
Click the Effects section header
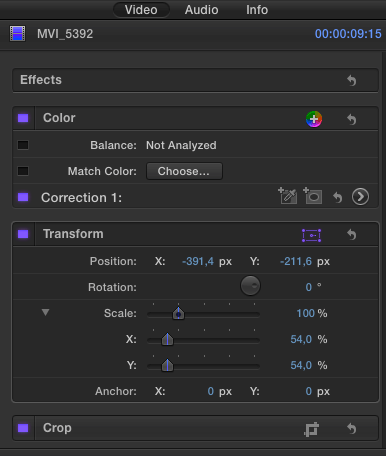pos(195,80)
